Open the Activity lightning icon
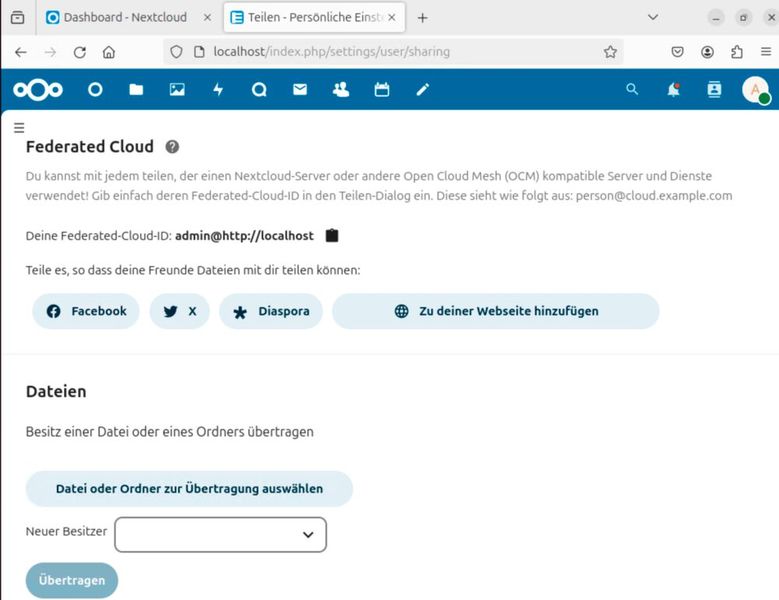 pyautogui.click(x=218, y=90)
